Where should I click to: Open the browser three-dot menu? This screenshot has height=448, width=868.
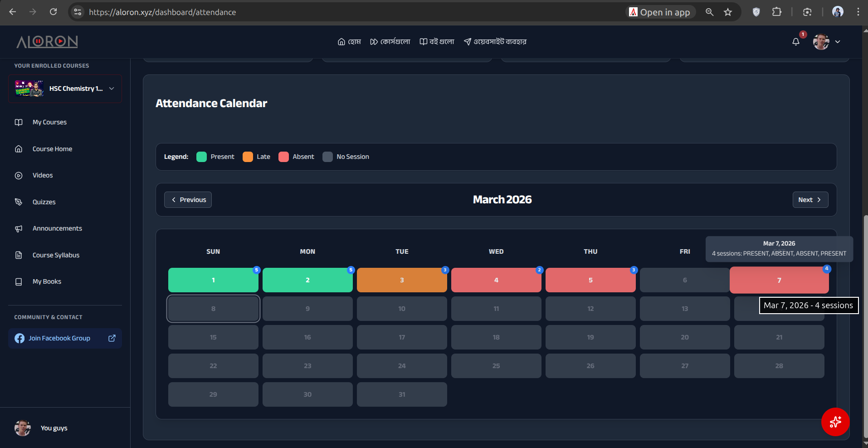[x=858, y=12]
